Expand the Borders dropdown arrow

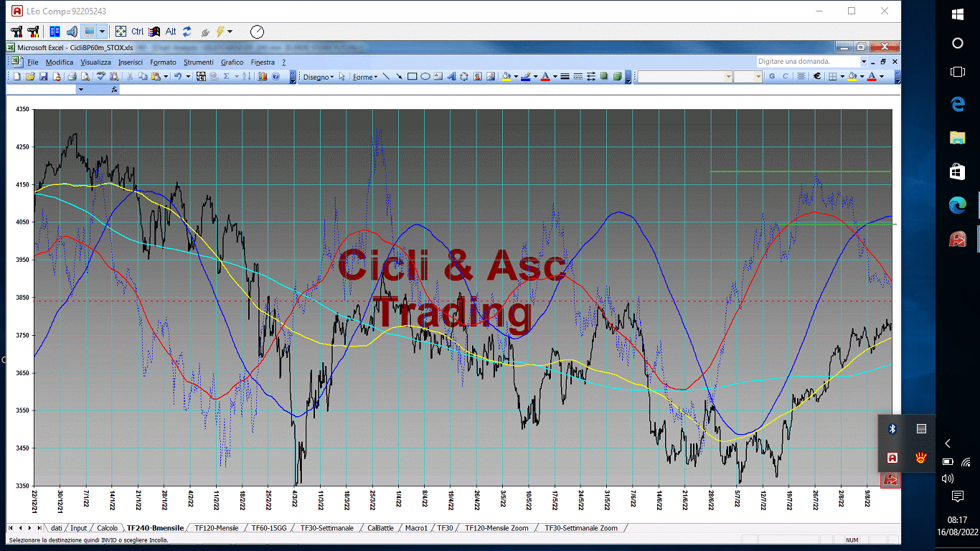[842, 76]
